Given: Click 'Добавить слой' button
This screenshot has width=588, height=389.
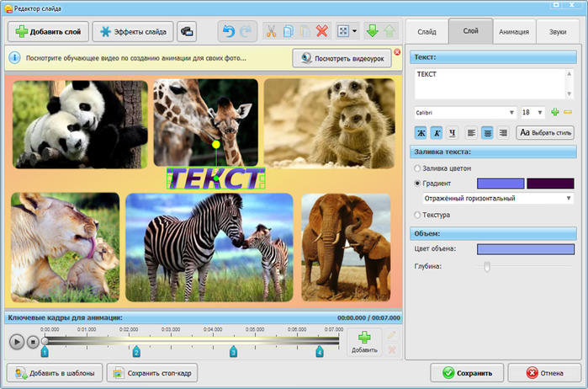Looking at the screenshot, I should [x=48, y=31].
